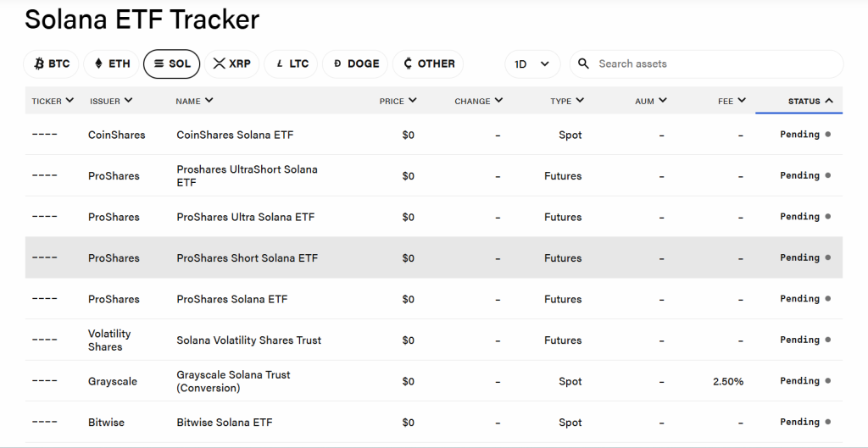Image resolution: width=868 pixels, height=448 pixels.
Task: Select the DOGE filter chip
Action: (355, 64)
